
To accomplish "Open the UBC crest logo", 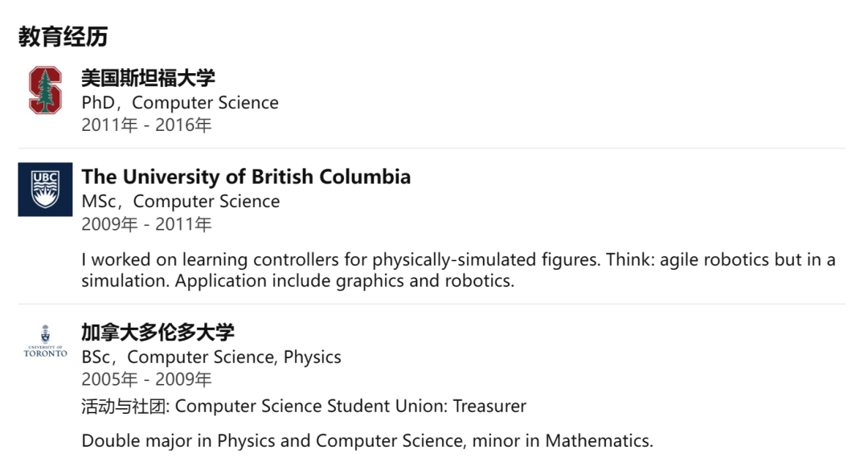I will 45,189.
